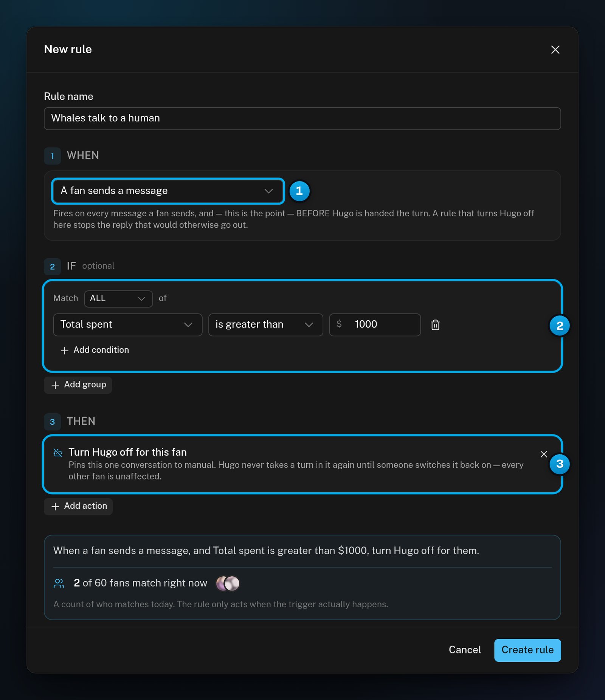Screen dimensions: 605x700
Task: Add another condition
Action: pos(95,350)
